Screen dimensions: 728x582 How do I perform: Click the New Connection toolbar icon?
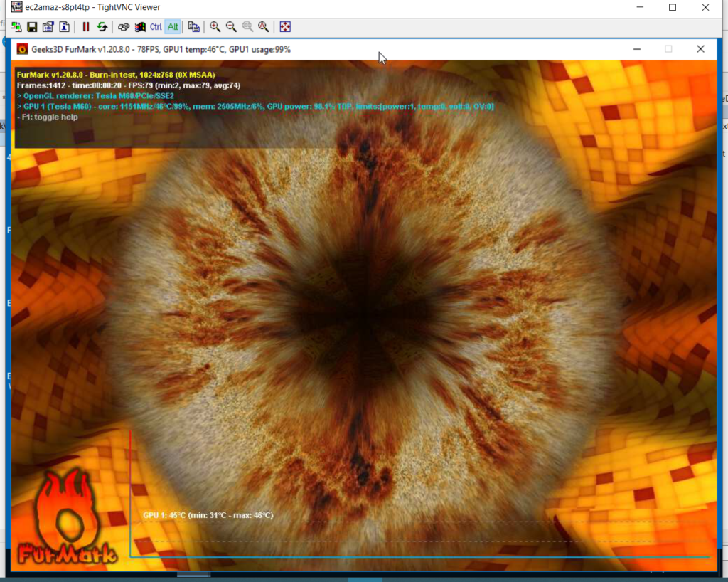[16, 27]
